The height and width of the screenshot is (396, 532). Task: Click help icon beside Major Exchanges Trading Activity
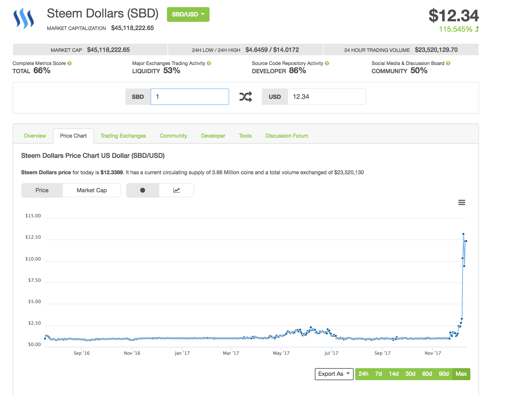click(209, 63)
